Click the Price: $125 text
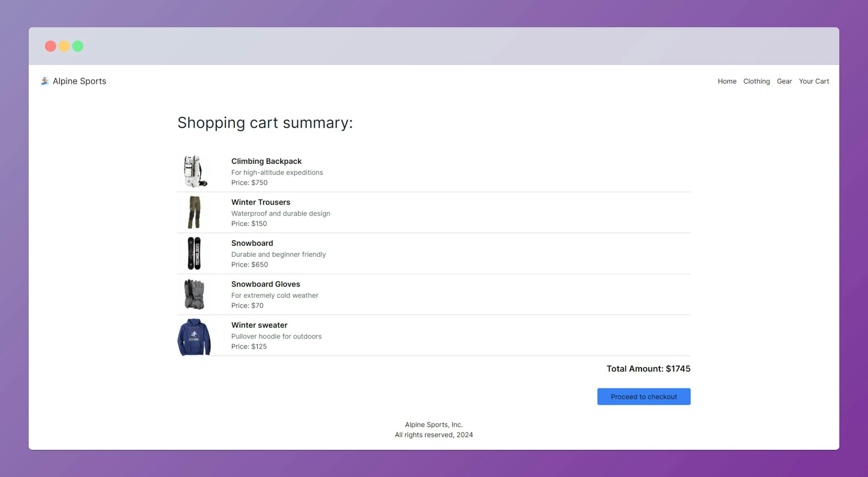Image resolution: width=868 pixels, height=477 pixels. coord(249,346)
